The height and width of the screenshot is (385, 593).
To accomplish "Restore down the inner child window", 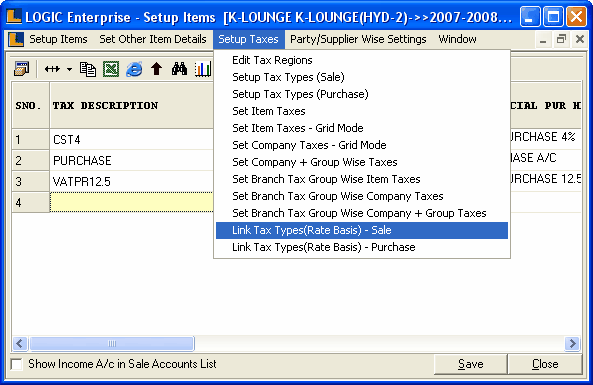I will (x=561, y=39).
